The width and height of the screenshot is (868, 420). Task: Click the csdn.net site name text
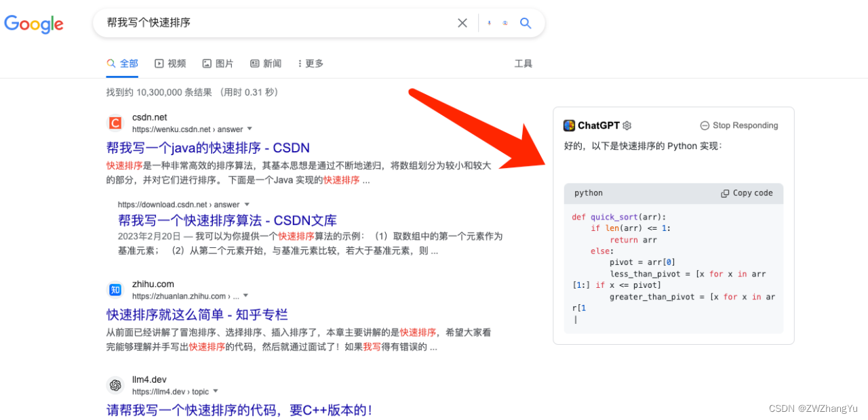coord(150,117)
